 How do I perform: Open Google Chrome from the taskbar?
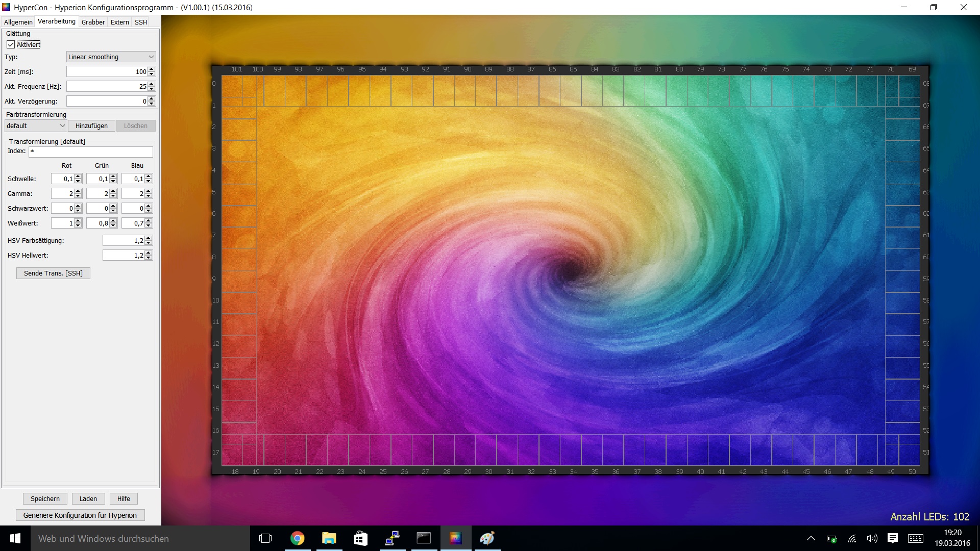297,538
